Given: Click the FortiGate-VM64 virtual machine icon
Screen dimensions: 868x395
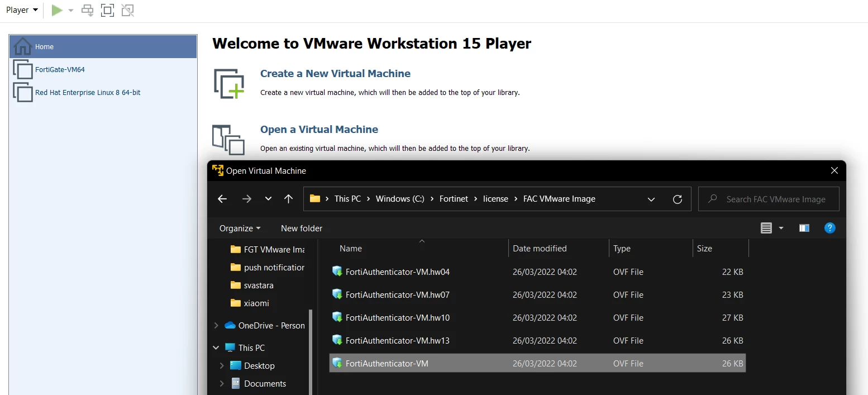Looking at the screenshot, I should (x=23, y=70).
